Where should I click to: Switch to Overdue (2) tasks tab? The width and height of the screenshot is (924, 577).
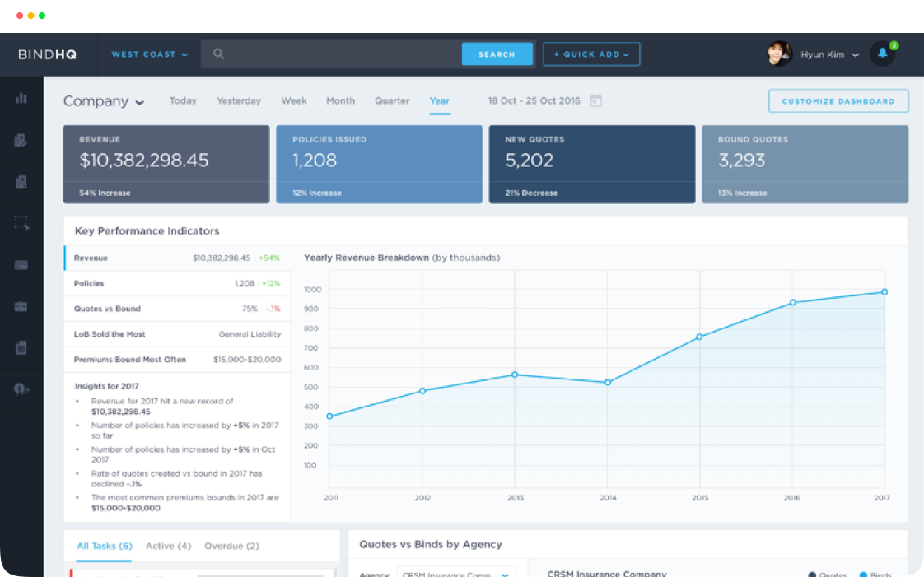pos(231,546)
